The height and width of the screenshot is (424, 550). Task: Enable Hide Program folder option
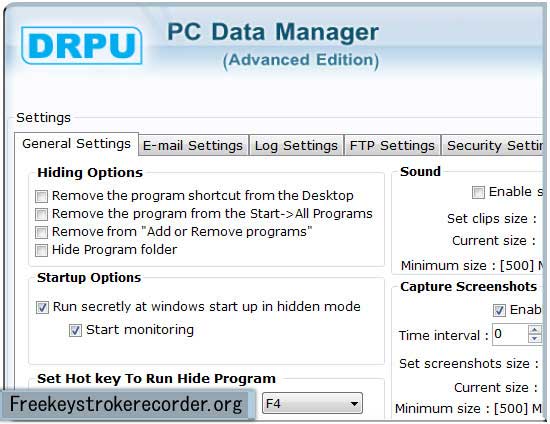point(41,250)
